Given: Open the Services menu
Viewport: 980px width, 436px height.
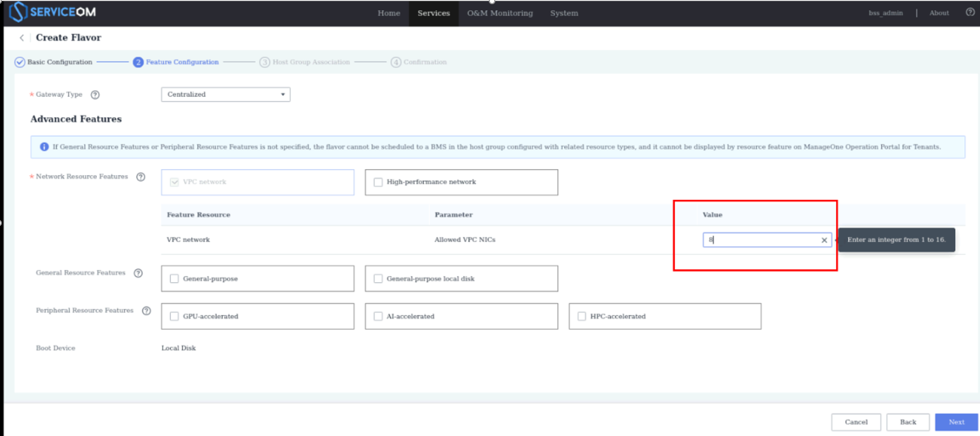Looking at the screenshot, I should coord(433,13).
